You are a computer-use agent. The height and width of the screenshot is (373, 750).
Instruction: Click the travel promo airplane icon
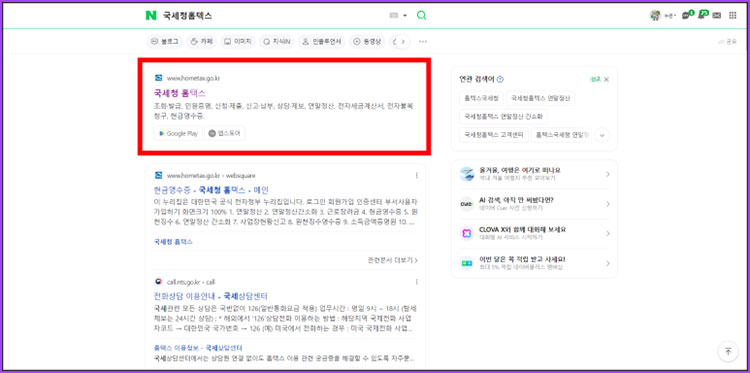click(x=467, y=174)
